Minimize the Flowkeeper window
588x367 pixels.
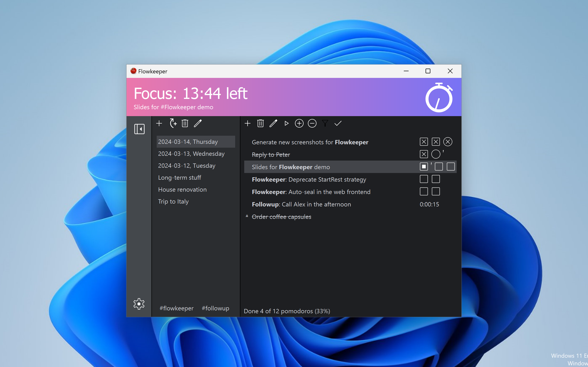pyautogui.click(x=406, y=71)
